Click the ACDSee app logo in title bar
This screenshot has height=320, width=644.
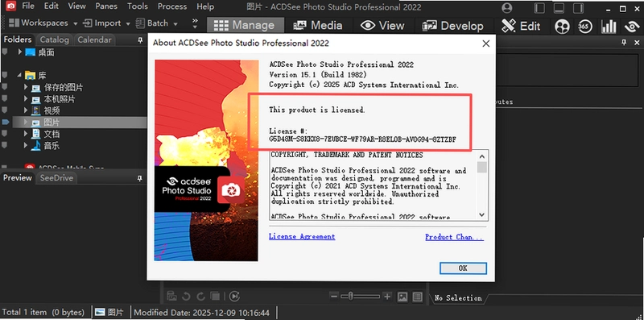[x=10, y=6]
